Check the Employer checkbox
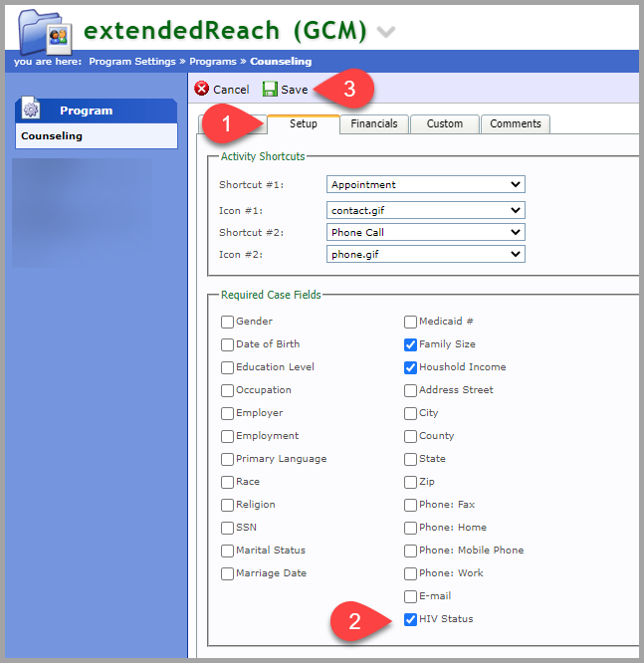The height and width of the screenshot is (663, 644). [227, 413]
